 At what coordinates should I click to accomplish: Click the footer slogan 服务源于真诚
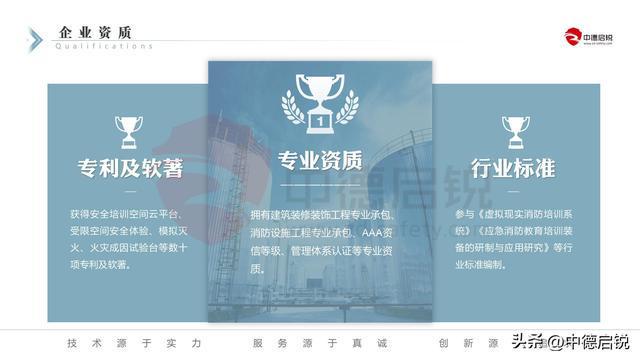click(x=320, y=343)
